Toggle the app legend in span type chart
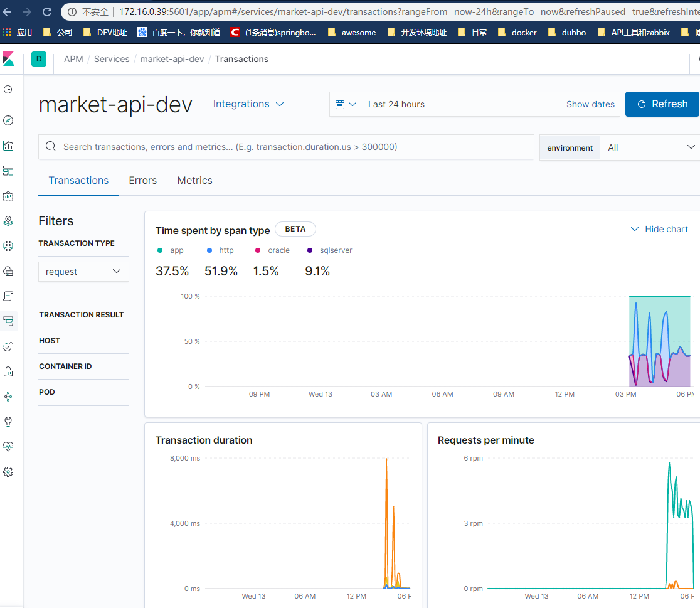Image resolution: width=700 pixels, height=608 pixels. point(170,250)
